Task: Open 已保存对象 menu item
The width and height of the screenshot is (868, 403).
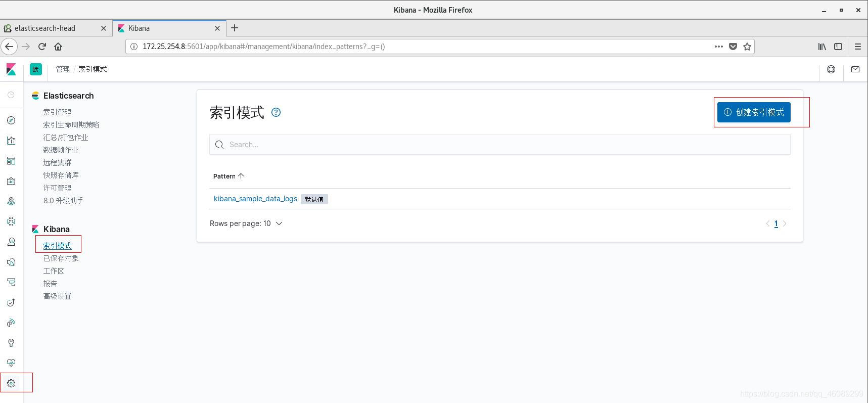Action: 61,258
